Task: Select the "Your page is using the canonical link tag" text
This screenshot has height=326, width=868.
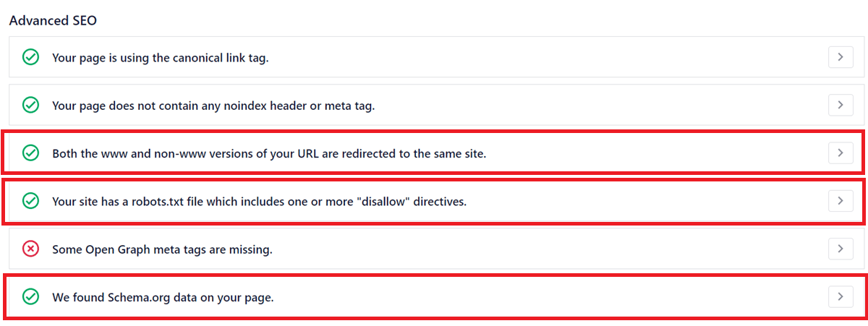Action: 160,57
